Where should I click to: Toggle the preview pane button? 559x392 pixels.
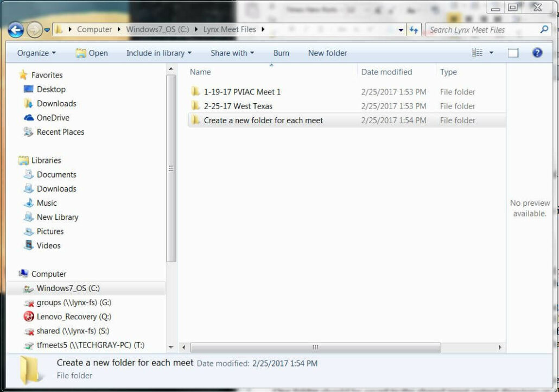point(513,53)
